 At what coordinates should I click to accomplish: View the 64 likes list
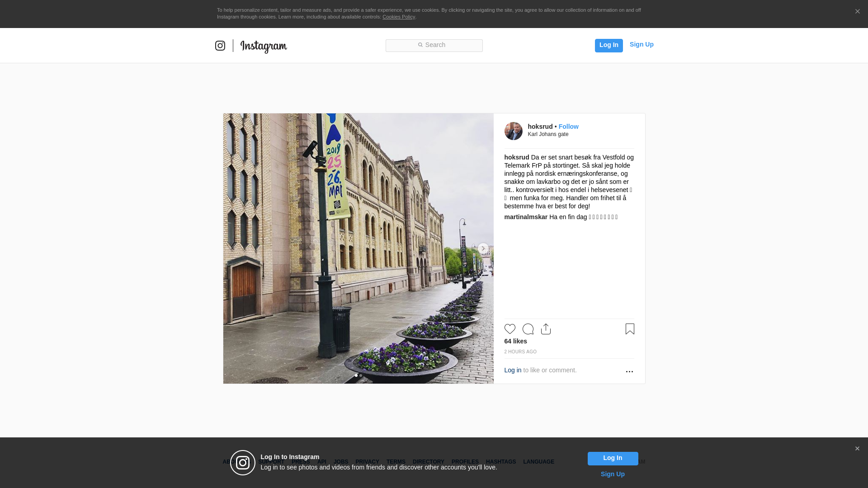pos(515,341)
